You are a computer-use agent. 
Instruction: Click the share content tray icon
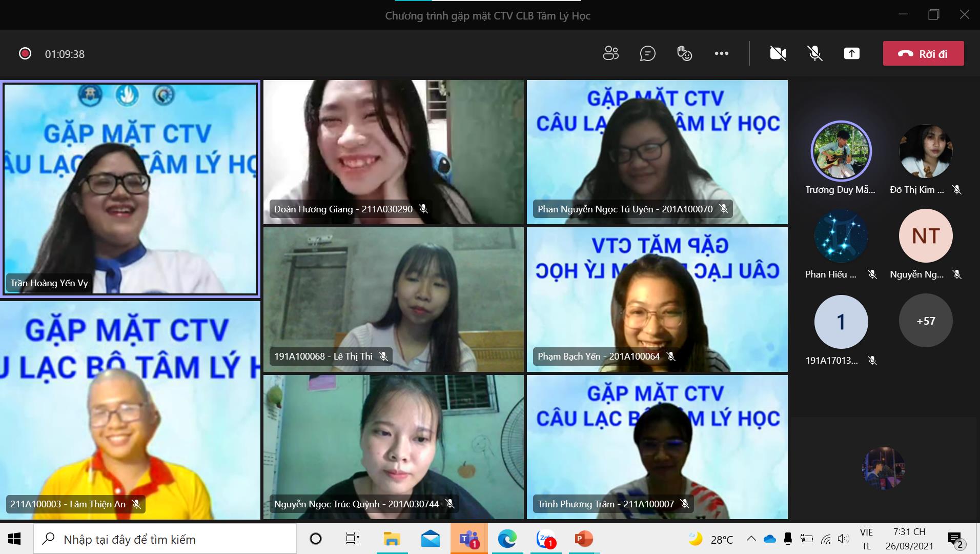click(851, 53)
